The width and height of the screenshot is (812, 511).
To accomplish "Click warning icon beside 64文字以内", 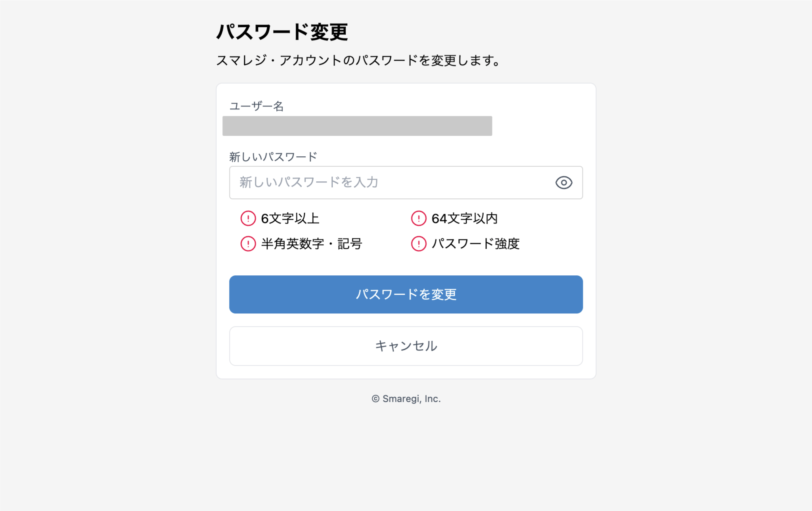I will [x=419, y=219].
